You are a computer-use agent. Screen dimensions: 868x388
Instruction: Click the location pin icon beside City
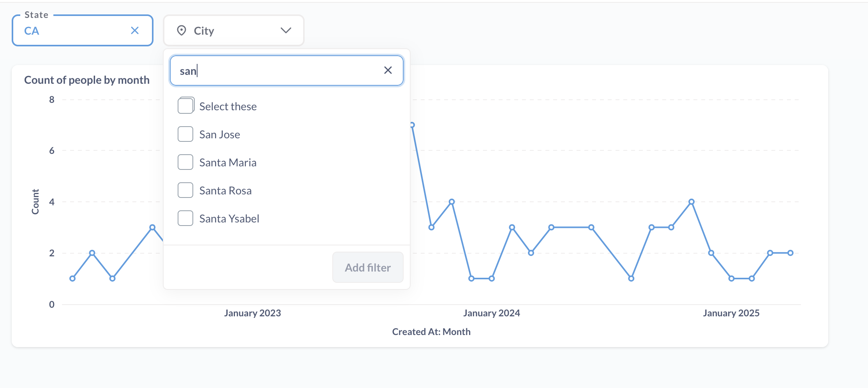click(182, 30)
